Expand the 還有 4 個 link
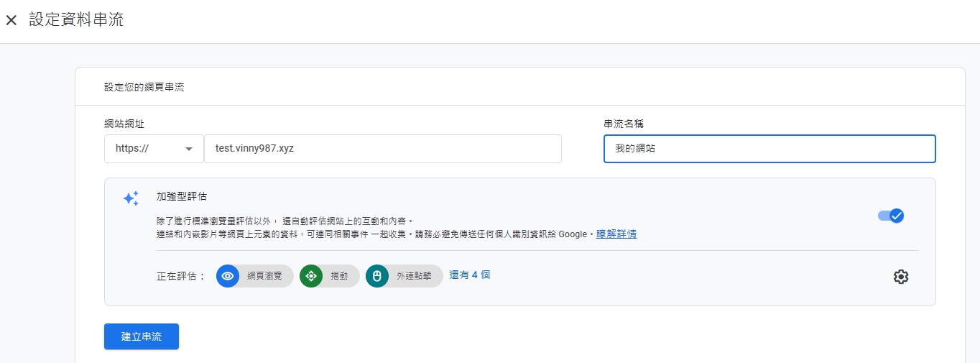This screenshot has height=363, width=980. point(469,275)
